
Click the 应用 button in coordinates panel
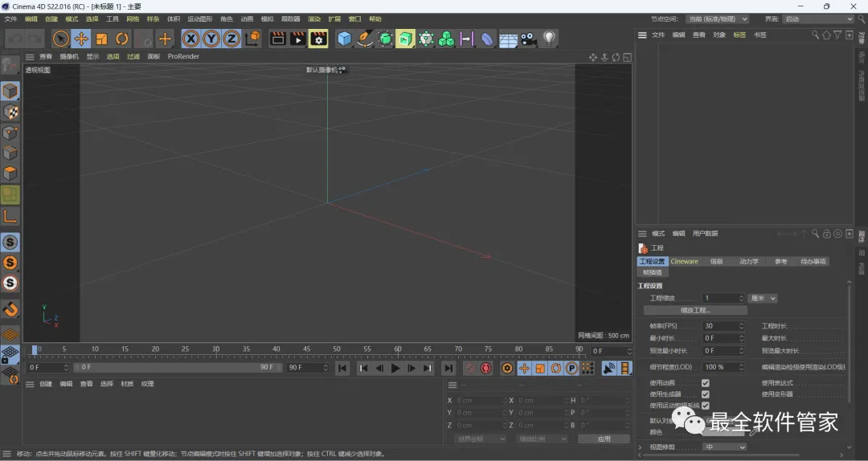pyautogui.click(x=604, y=439)
